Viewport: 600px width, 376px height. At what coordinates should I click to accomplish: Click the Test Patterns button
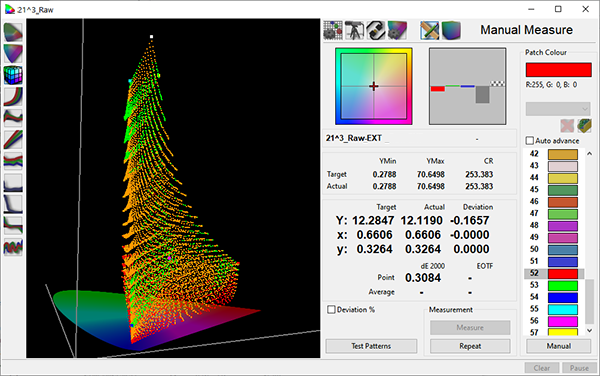(x=371, y=346)
